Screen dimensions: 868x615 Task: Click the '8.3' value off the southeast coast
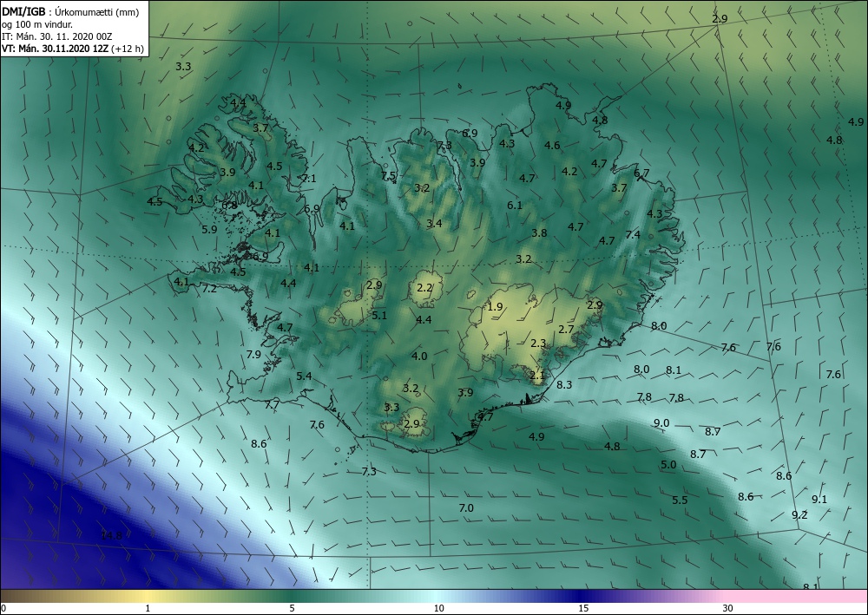[x=564, y=384]
